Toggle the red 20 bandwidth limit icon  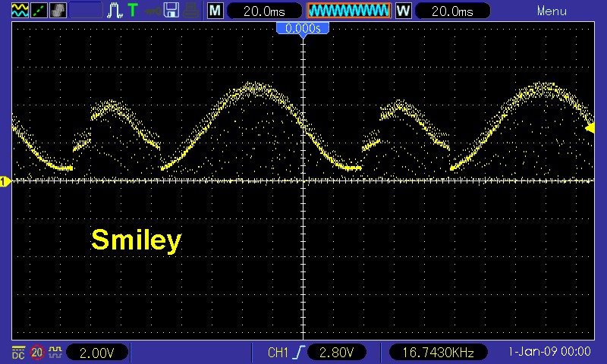(37, 353)
